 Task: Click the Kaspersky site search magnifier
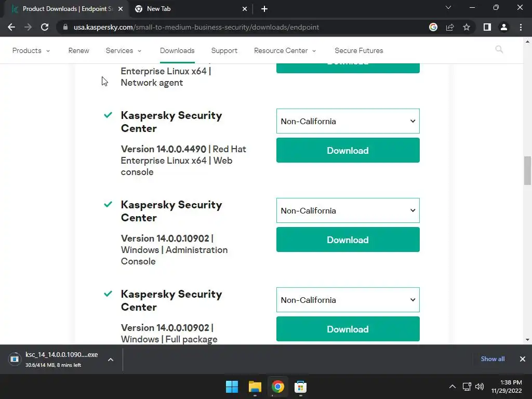[499, 49]
